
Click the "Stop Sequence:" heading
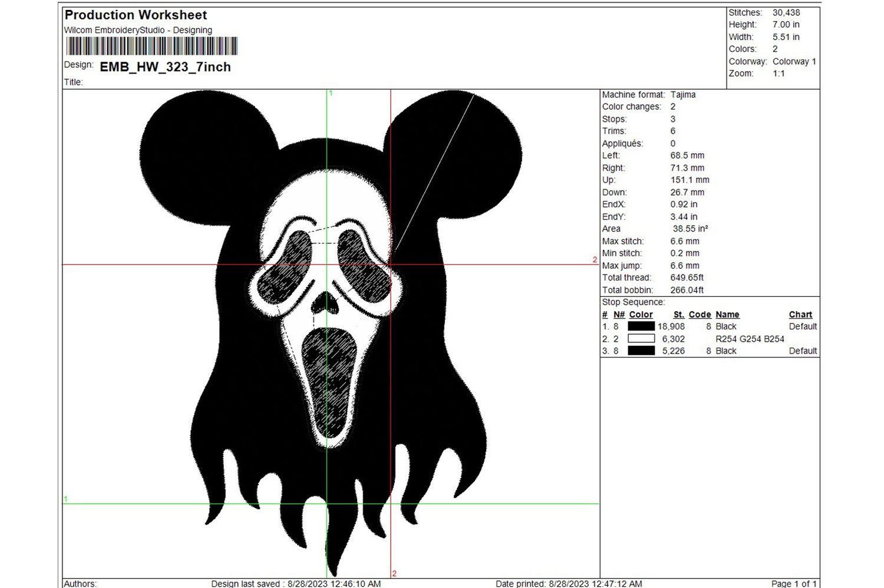(x=633, y=302)
